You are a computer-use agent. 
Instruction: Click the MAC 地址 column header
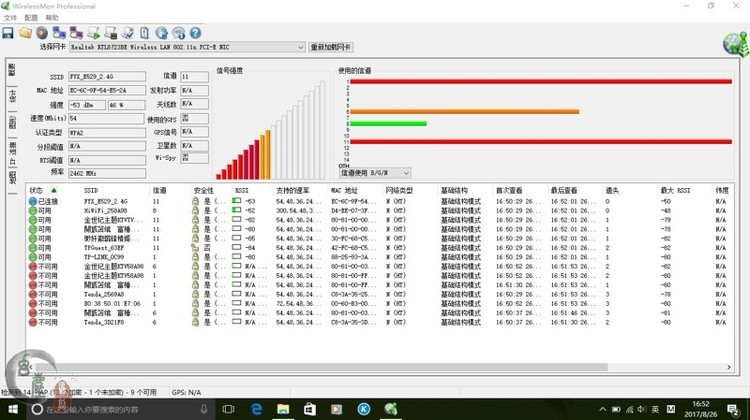pos(344,190)
